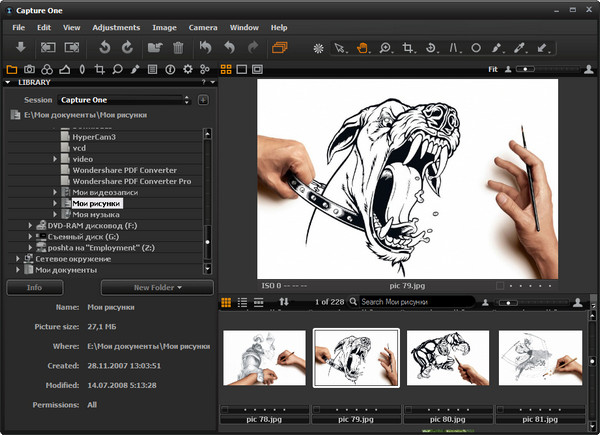Select the pic 80.jpg thumbnail
Viewport: 600px width, 435px height.
[447, 357]
